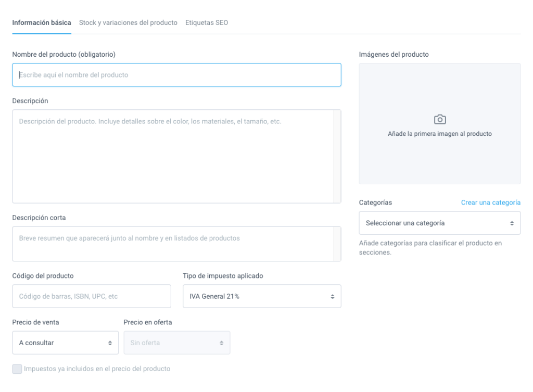533x392 pixels.
Task: Click 'Impuestos ya incluidos en el precio' label
Action: [97, 369]
